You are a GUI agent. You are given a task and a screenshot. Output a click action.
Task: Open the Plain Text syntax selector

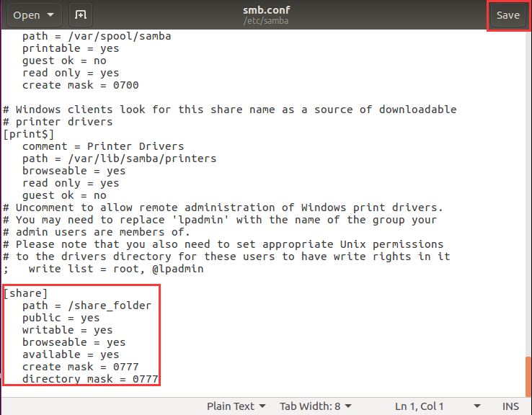(236, 406)
